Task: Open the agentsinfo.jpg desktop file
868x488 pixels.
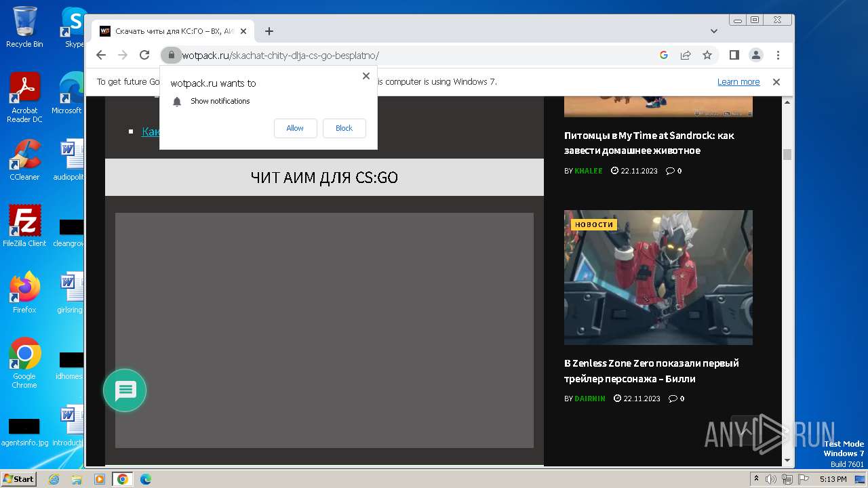Action: tap(24, 432)
